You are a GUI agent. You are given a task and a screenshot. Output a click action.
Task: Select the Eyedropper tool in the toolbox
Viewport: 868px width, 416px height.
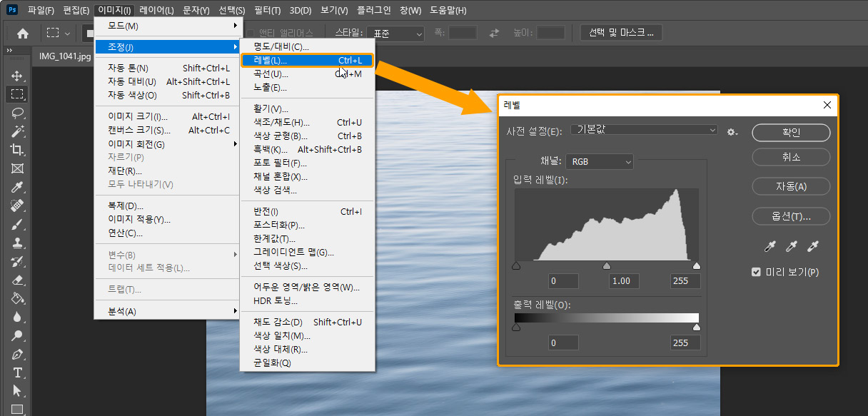pyautogui.click(x=17, y=187)
